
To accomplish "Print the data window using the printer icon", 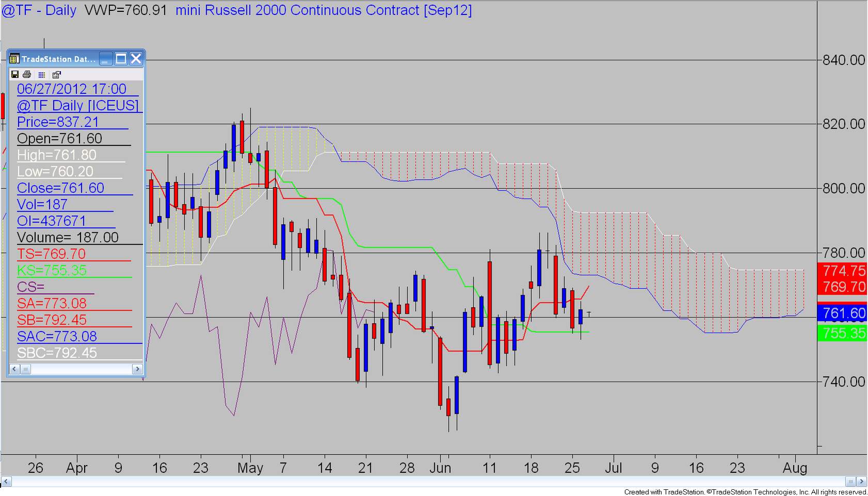I will 27,75.
